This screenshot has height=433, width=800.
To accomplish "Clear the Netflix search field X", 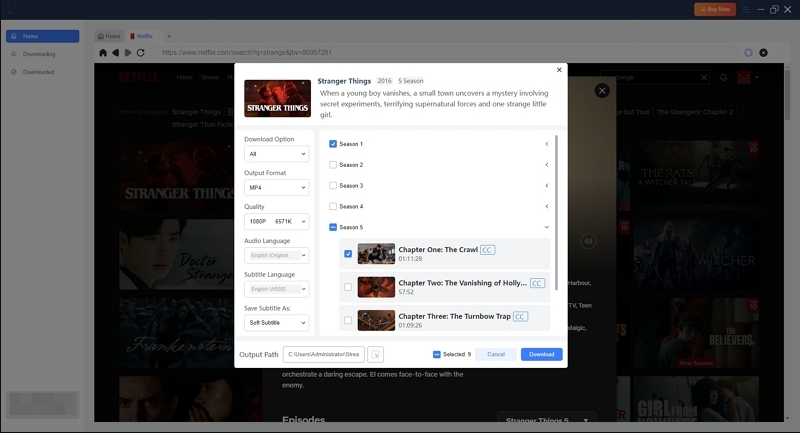I will [704, 78].
